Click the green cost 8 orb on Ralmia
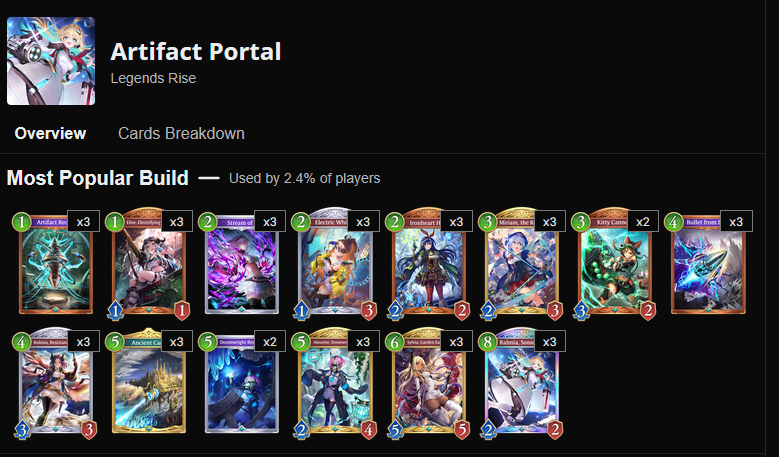The height and width of the screenshot is (457, 779). (x=487, y=342)
